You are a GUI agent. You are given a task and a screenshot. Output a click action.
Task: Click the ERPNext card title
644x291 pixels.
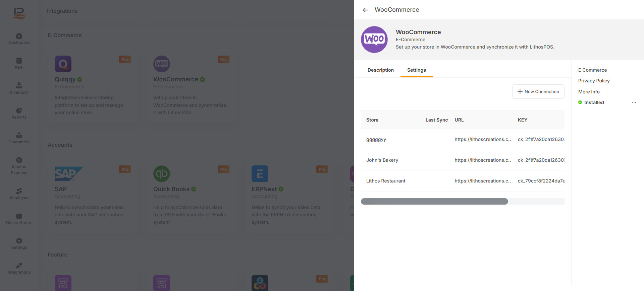click(264, 189)
